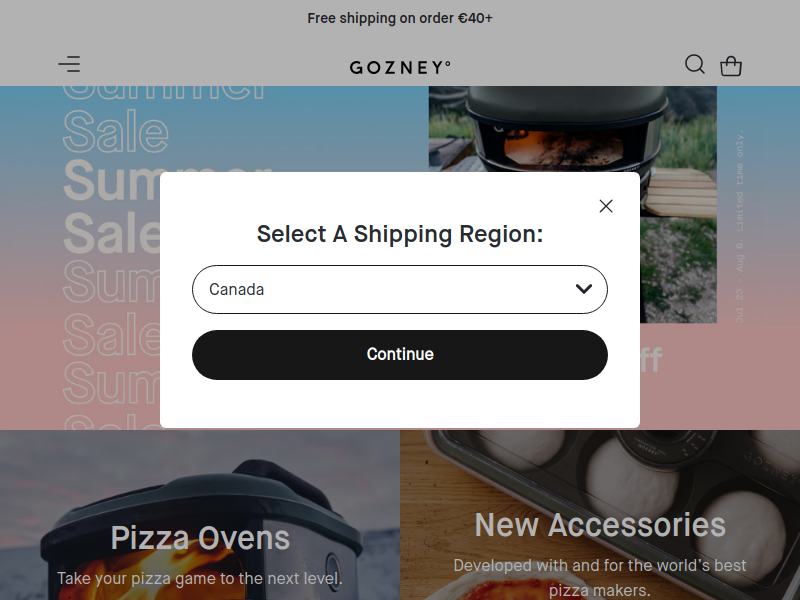
Task: Click the free shipping announcement banner
Action: coord(400,18)
